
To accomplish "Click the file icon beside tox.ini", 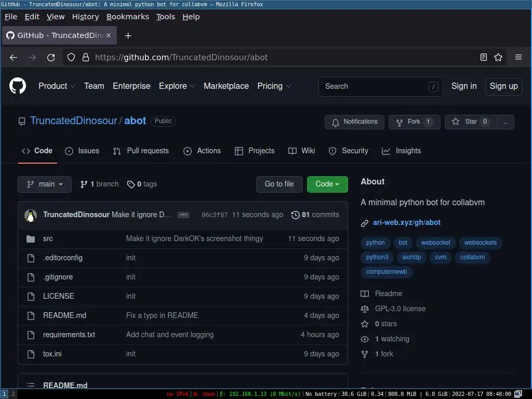I will click(x=31, y=354).
